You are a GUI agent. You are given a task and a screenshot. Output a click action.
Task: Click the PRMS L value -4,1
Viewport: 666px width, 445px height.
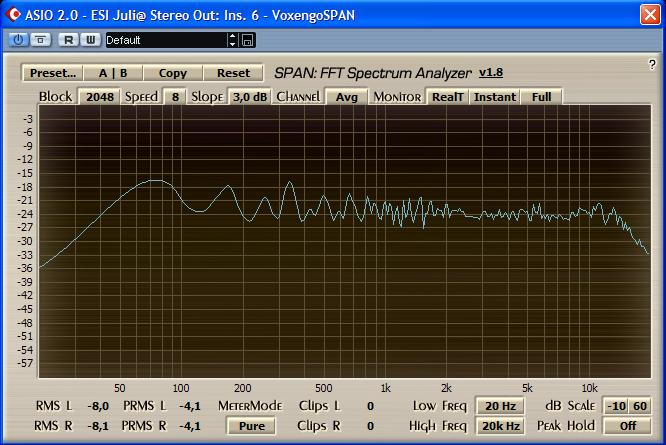[x=190, y=406]
